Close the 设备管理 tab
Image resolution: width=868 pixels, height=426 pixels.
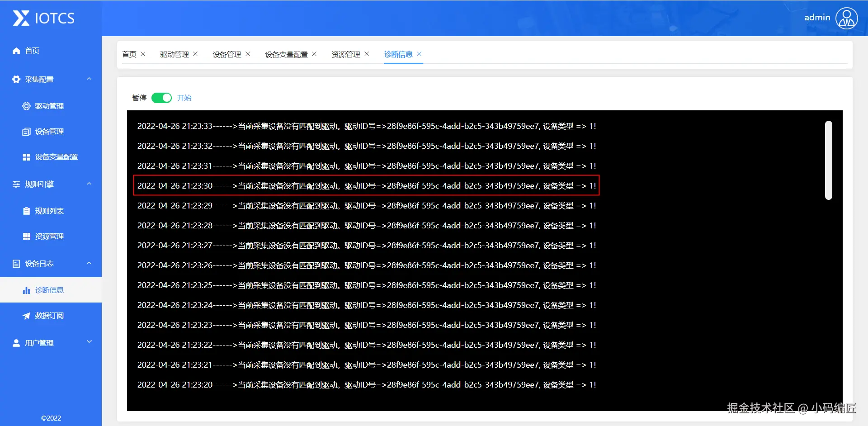[x=248, y=54]
